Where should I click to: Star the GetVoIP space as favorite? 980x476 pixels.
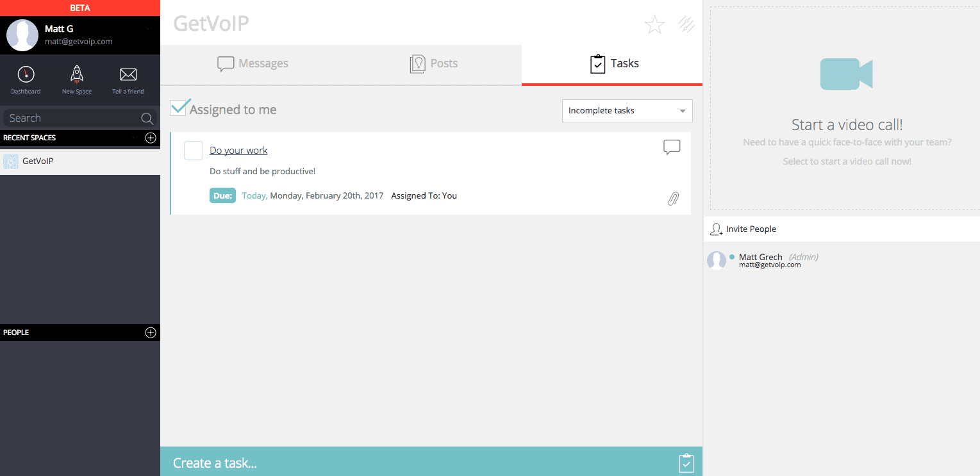coord(654,24)
